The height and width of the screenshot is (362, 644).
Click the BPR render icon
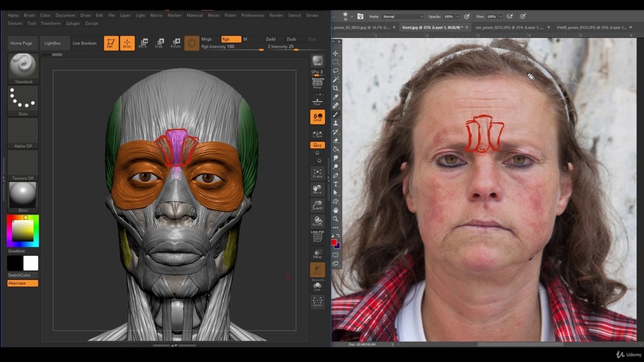[317, 61]
